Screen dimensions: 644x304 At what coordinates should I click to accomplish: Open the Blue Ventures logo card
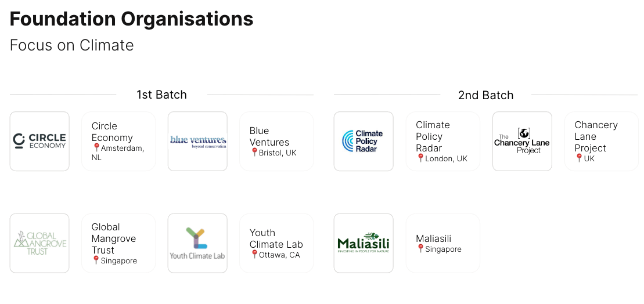click(x=197, y=141)
